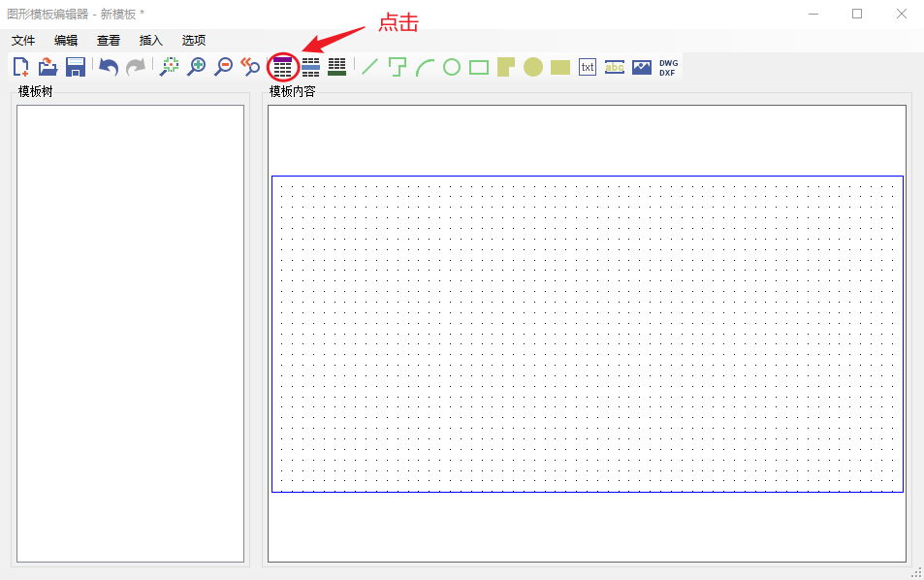Insert an abc text label field
The image size is (924, 580).
615,67
